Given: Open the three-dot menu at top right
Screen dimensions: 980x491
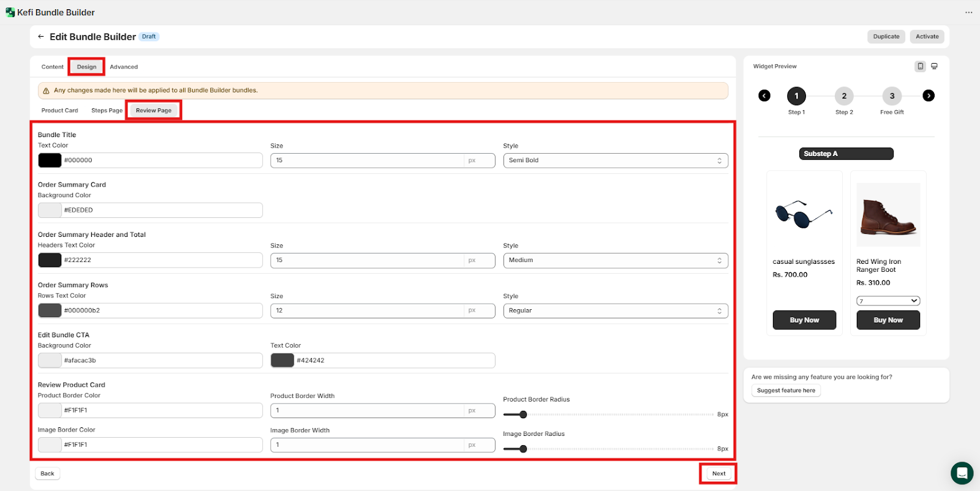Looking at the screenshot, I should (968, 12).
